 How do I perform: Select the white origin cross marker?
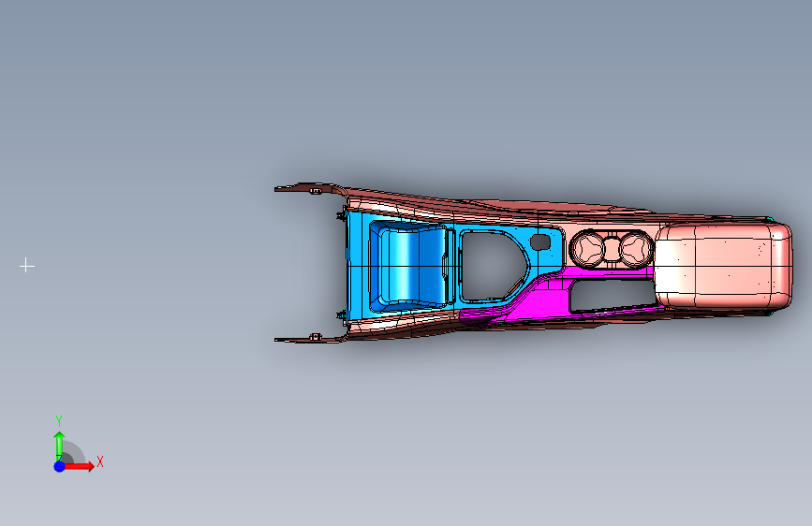[x=27, y=266]
